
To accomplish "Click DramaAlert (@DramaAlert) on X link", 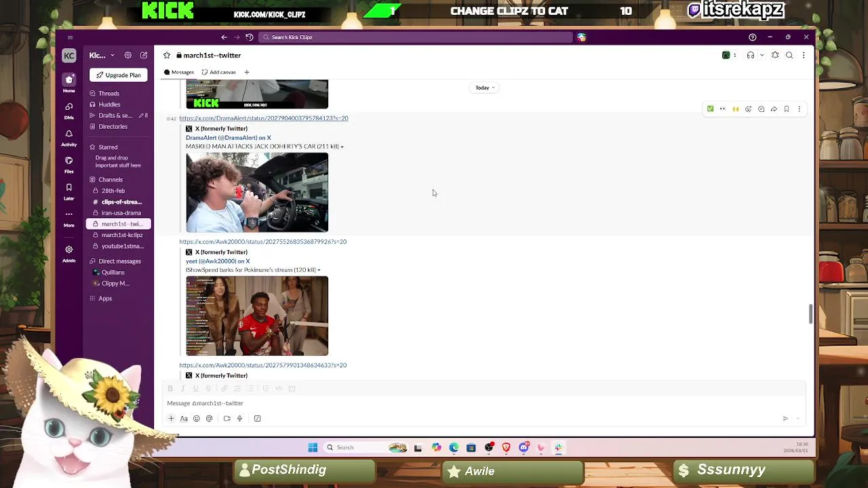I will click(x=229, y=138).
